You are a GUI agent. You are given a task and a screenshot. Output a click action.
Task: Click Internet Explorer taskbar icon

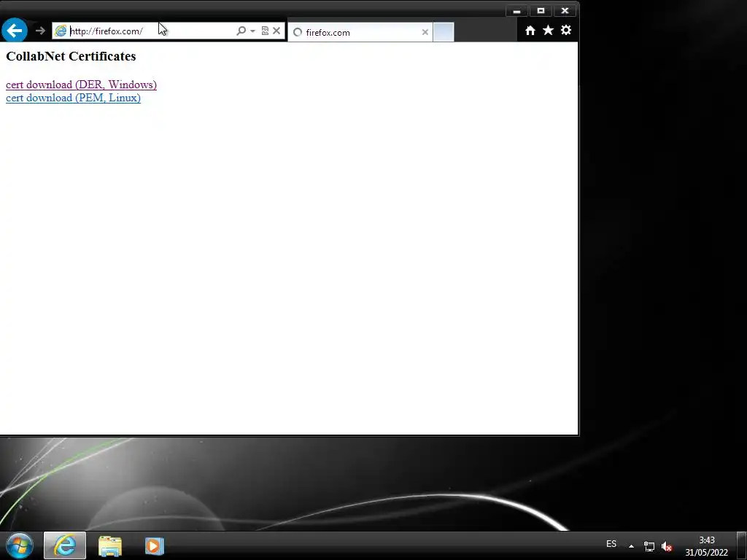65,545
